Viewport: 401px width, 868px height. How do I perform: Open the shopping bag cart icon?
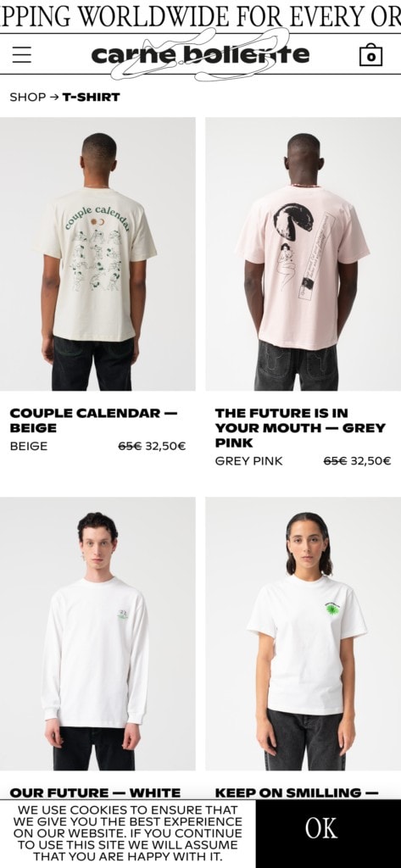(370, 55)
